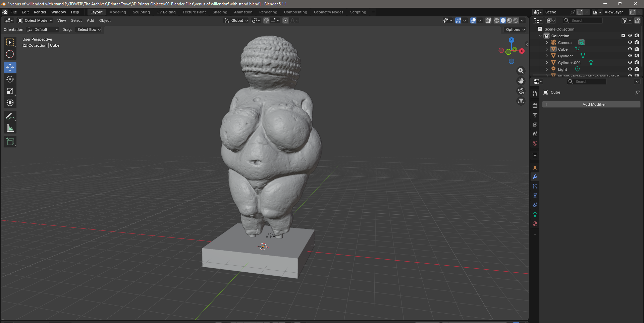This screenshot has height=323, width=644.
Task: Activate the Move tool
Action: click(10, 67)
